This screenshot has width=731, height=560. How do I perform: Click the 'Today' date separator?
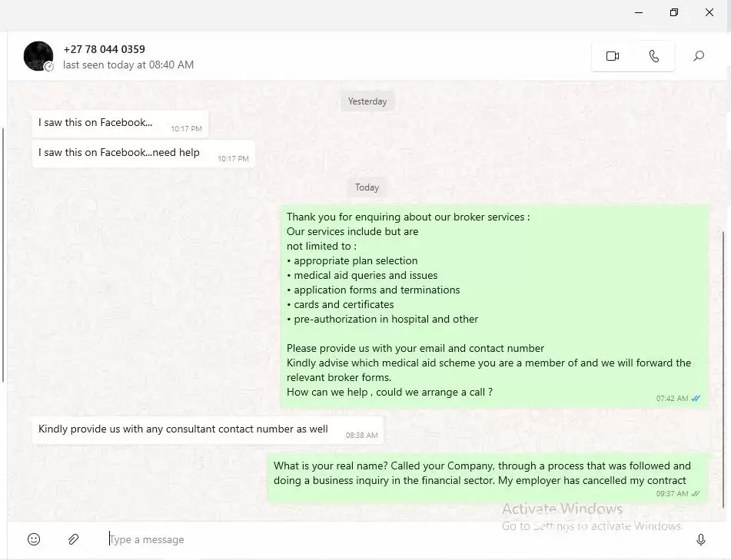point(367,187)
